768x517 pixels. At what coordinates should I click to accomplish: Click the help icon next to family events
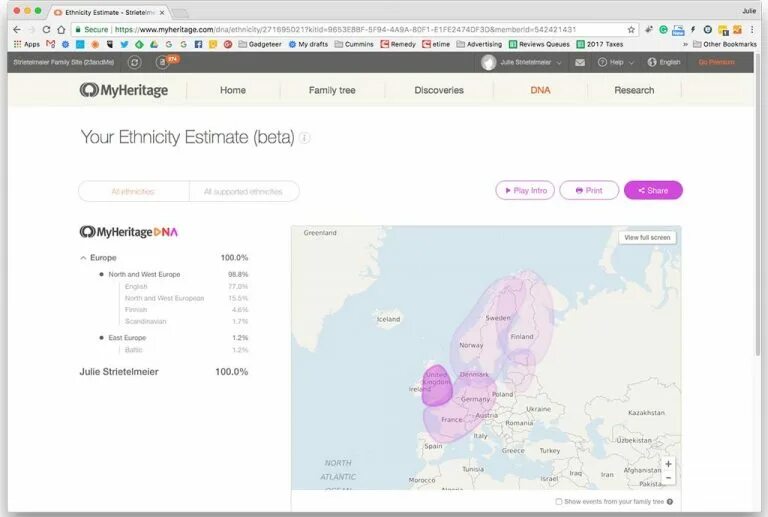coord(670,501)
